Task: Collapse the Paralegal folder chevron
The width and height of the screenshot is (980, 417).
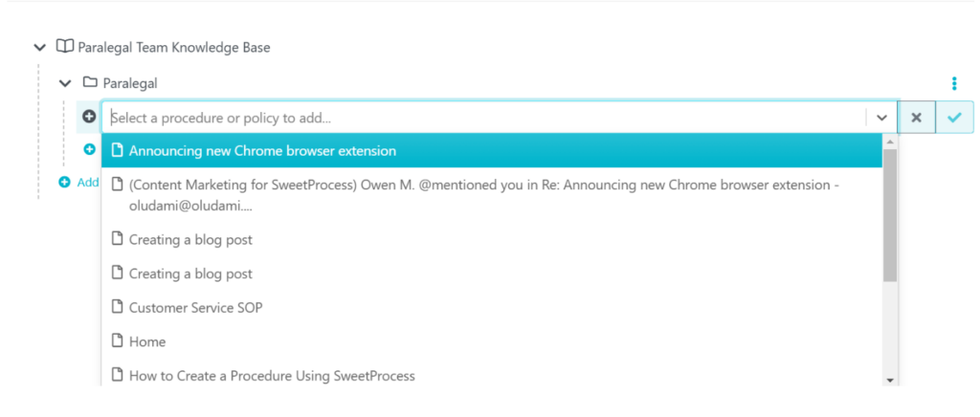Action: [65, 83]
